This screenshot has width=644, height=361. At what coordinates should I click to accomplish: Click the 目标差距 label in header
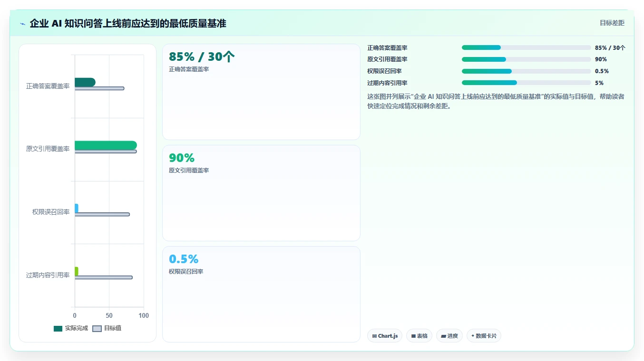click(612, 23)
